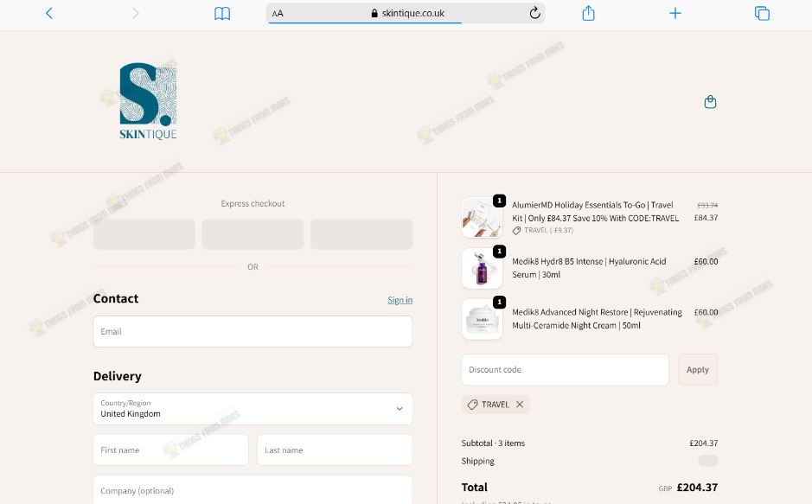Image resolution: width=812 pixels, height=504 pixels.
Task: Click the AlumierMD Holiday Essentials product title
Action: point(595,212)
